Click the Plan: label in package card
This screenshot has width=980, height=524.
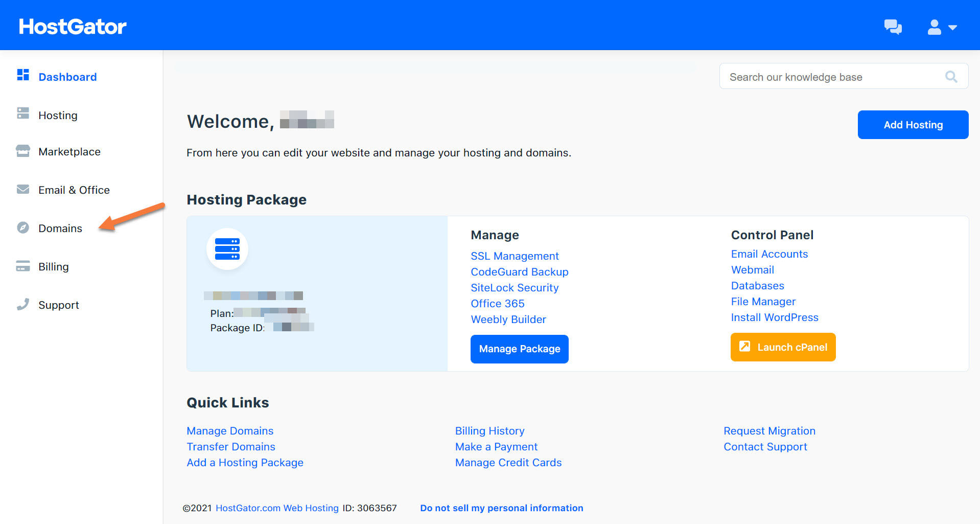click(222, 314)
